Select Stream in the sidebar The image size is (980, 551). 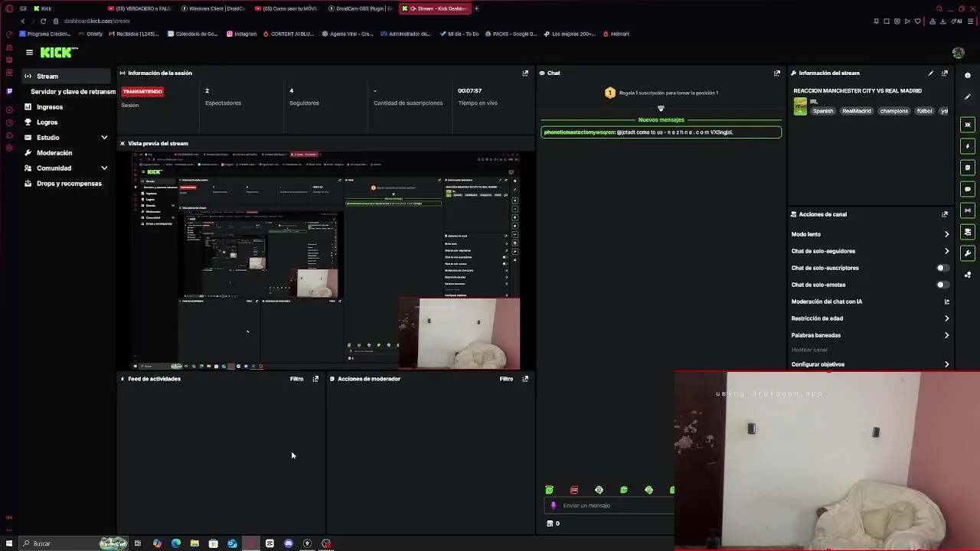(66, 77)
